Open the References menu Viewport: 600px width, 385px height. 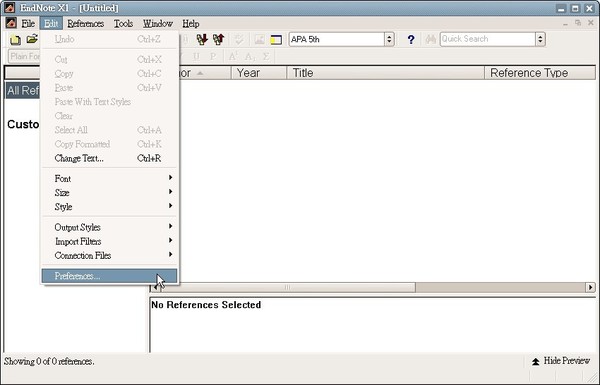(86, 23)
